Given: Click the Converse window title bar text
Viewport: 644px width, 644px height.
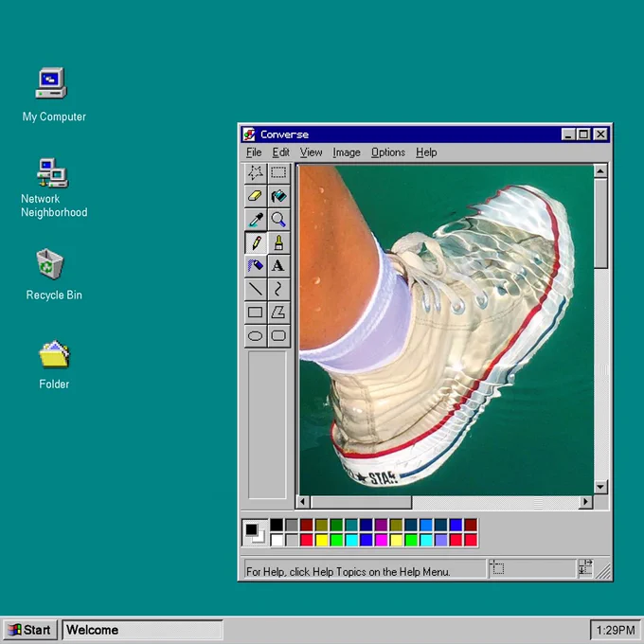Looking at the screenshot, I should (x=284, y=134).
